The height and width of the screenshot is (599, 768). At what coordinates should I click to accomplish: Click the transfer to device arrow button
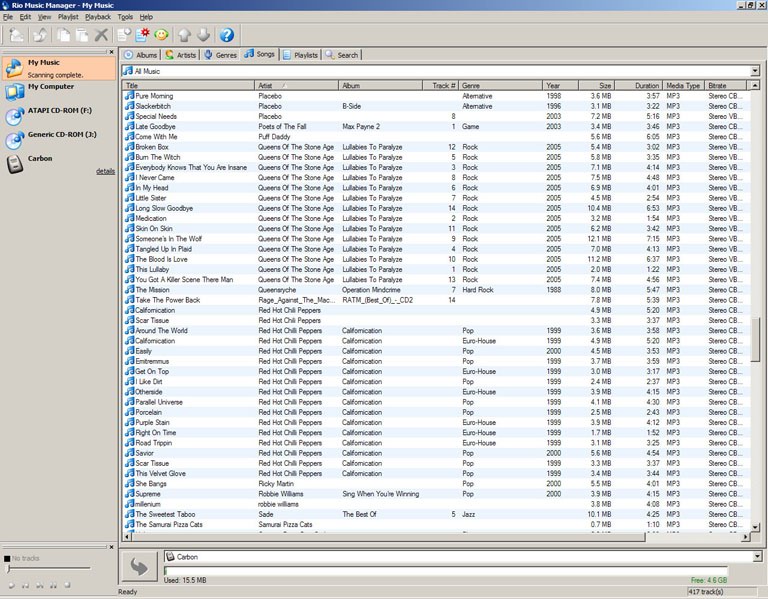[x=140, y=567]
